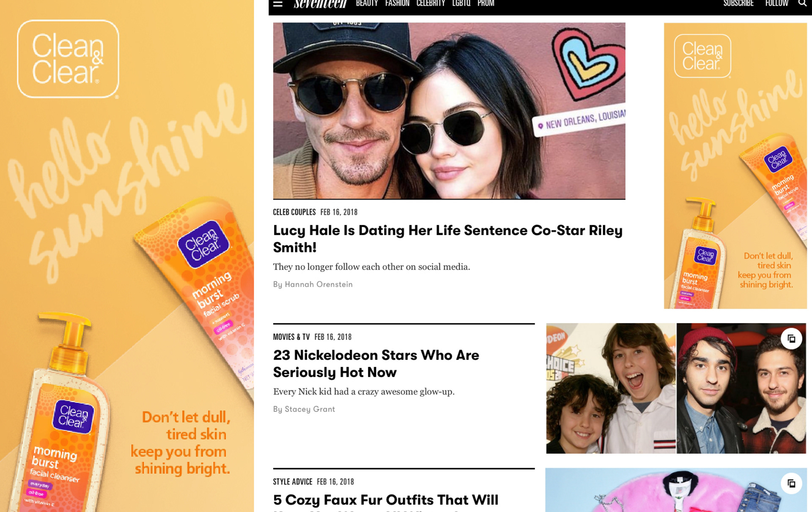Open Lucy Hale dating article headline
The image size is (812, 512).
coord(448,238)
